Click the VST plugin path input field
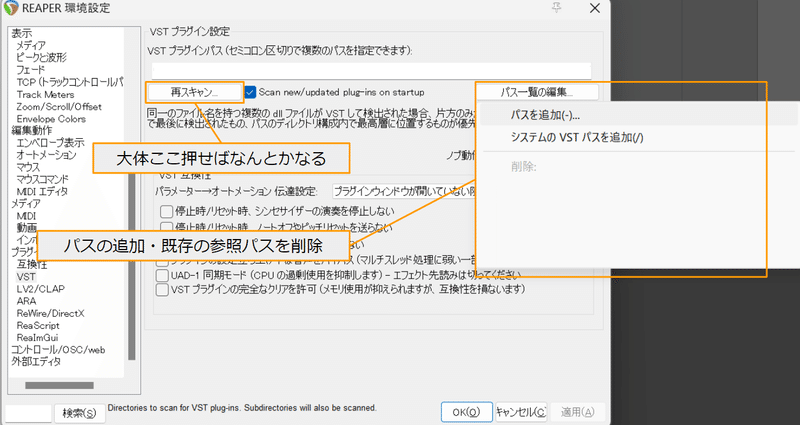The width and height of the screenshot is (800, 425). tap(371, 70)
